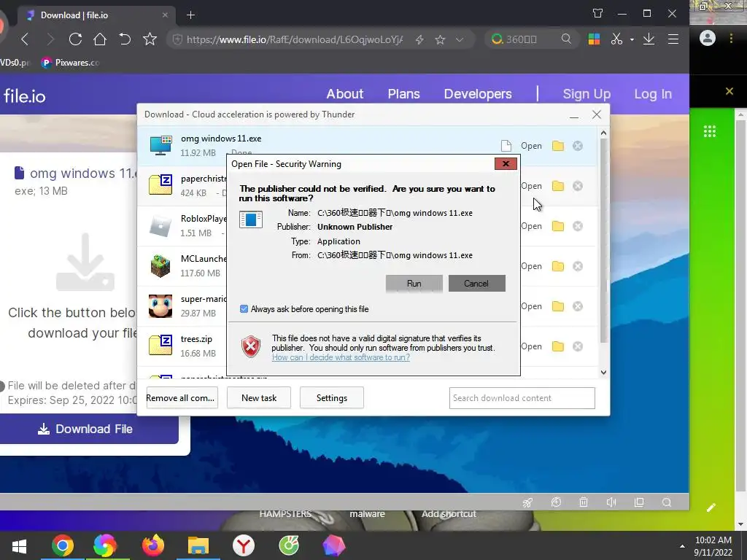747x560 pixels.
Task: Click the zoom magnifier in browser status bar
Action: point(667,502)
